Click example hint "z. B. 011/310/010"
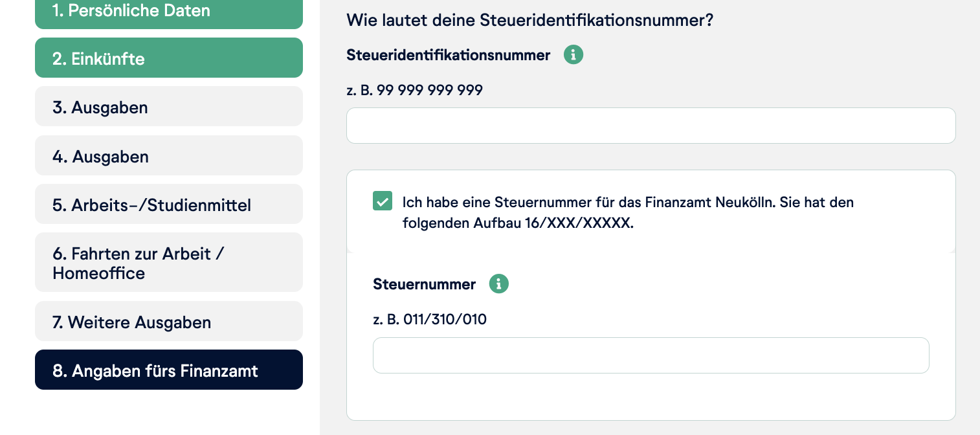This screenshot has height=435, width=980. coord(429,318)
